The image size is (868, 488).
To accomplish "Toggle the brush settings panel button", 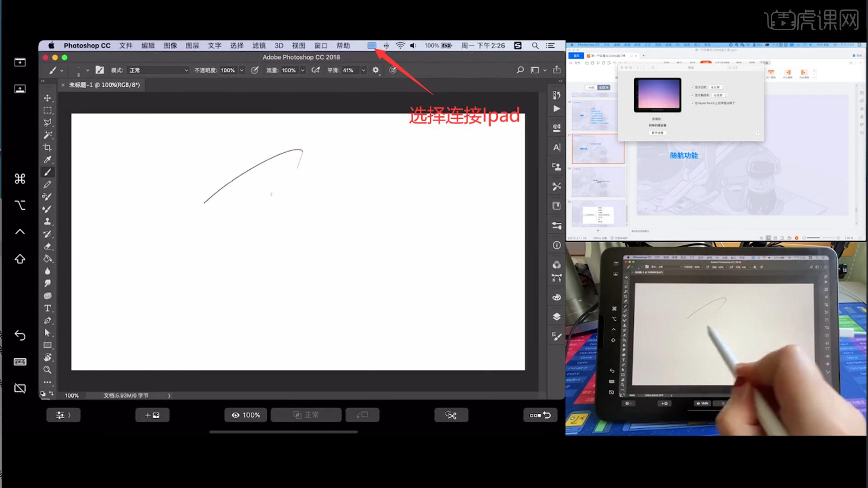I will [x=100, y=70].
